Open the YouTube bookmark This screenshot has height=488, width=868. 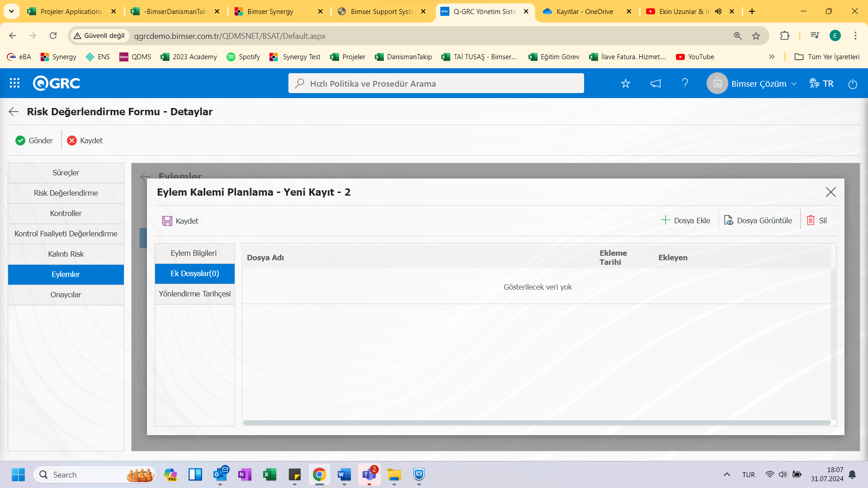point(695,57)
